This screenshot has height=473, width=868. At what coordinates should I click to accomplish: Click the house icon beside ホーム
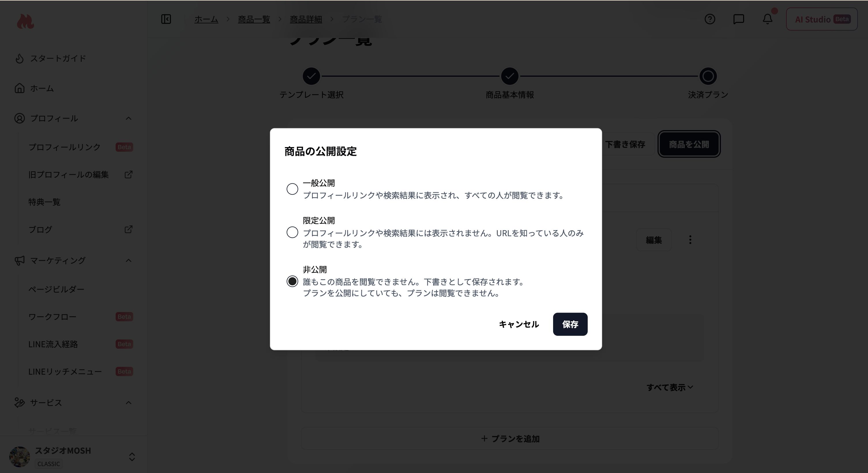[20, 88]
